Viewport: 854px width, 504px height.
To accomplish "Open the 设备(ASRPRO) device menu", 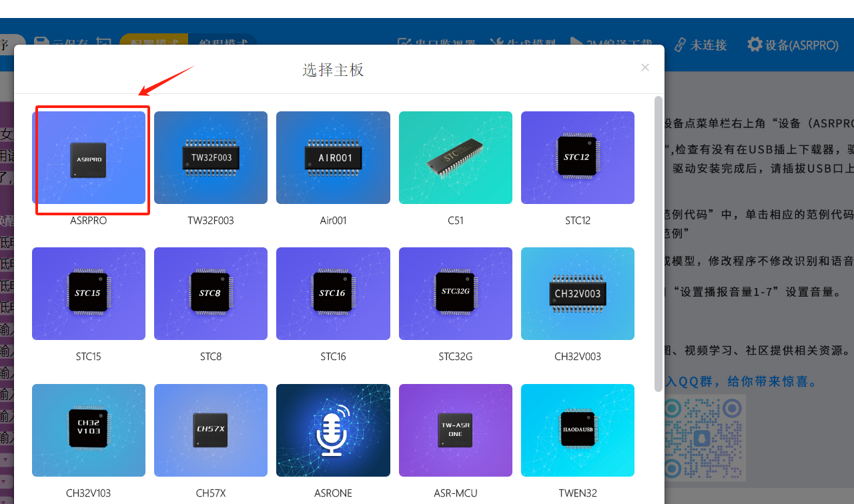I will [x=793, y=45].
